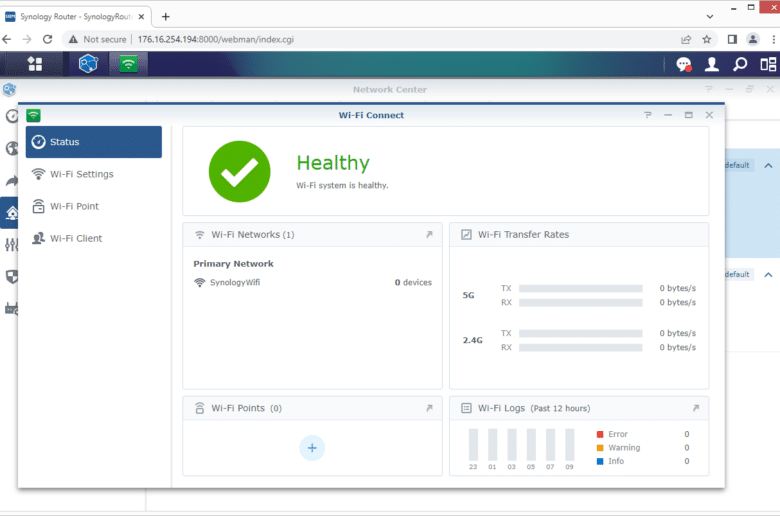Open the browser profile avatar
780x516 pixels.
point(753,39)
